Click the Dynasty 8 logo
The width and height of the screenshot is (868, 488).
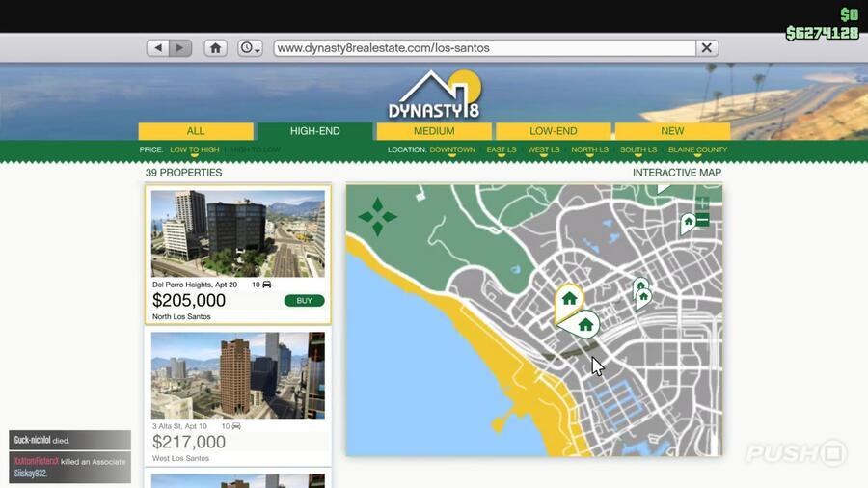pos(435,95)
